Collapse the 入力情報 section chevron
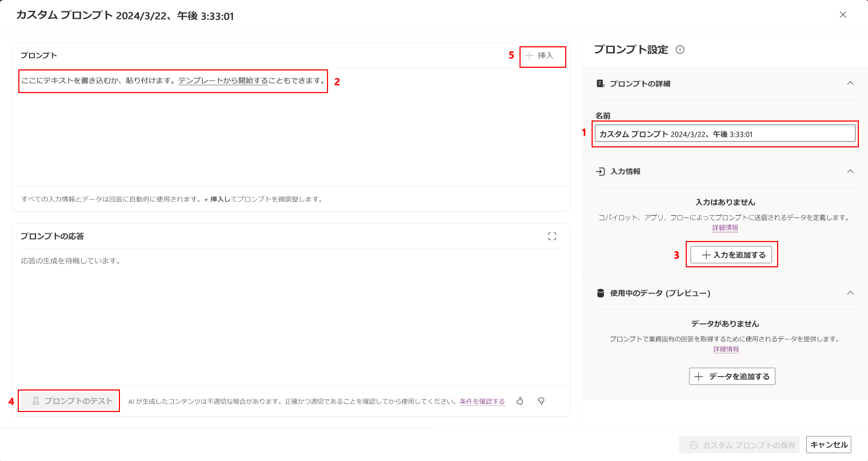Image resolution: width=868 pixels, height=461 pixels. [850, 171]
